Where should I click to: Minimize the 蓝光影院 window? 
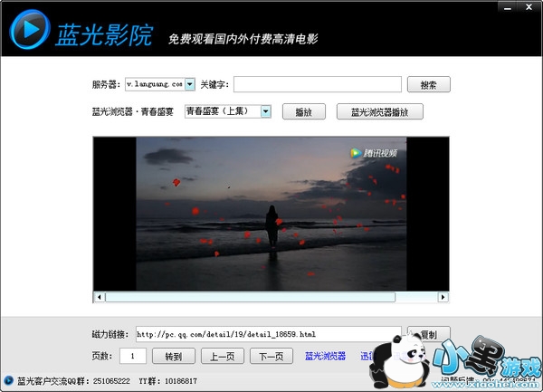(x=508, y=6)
